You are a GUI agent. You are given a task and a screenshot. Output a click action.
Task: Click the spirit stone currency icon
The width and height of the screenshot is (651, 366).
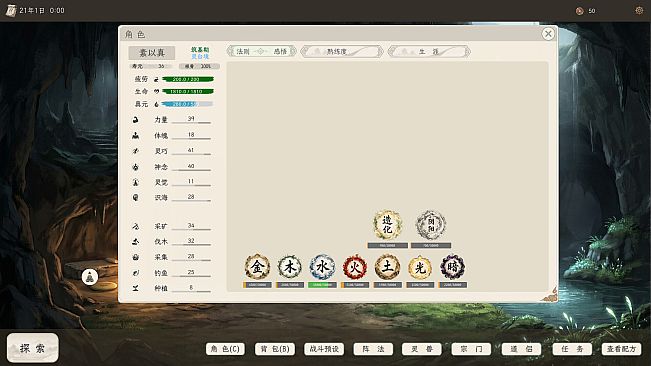580,11
